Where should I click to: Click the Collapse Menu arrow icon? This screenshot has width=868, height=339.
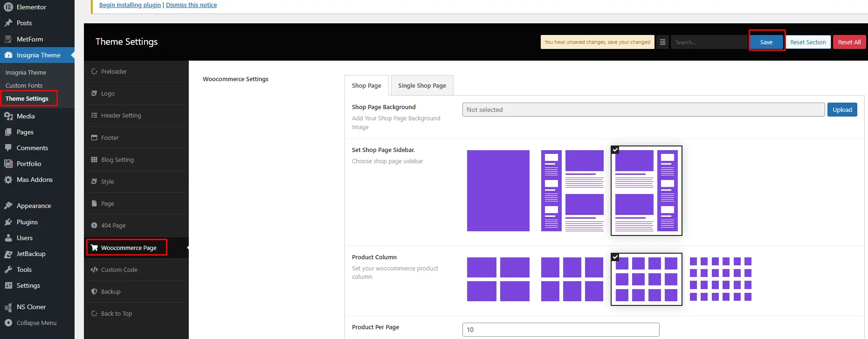pyautogui.click(x=8, y=323)
